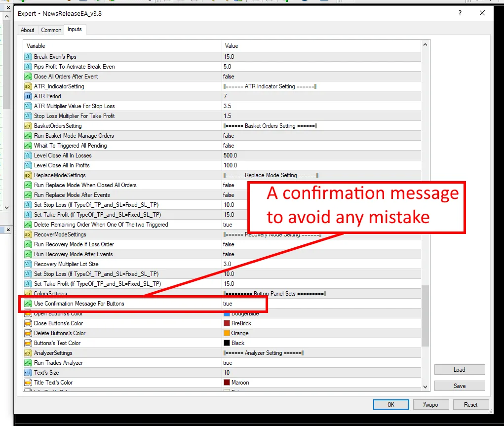Switch to the About tab
Viewport: 504px width, 426px height.
28,30
